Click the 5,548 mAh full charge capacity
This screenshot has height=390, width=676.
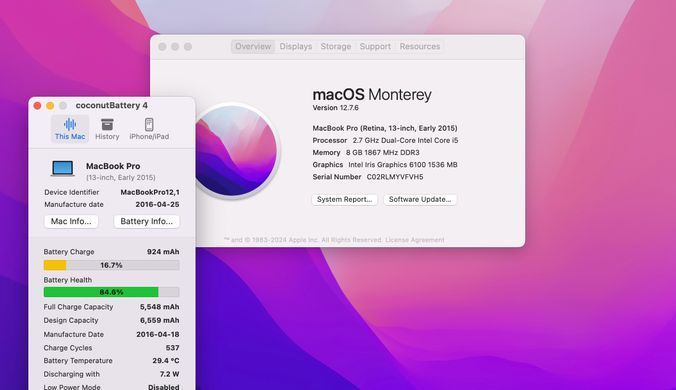pos(160,307)
